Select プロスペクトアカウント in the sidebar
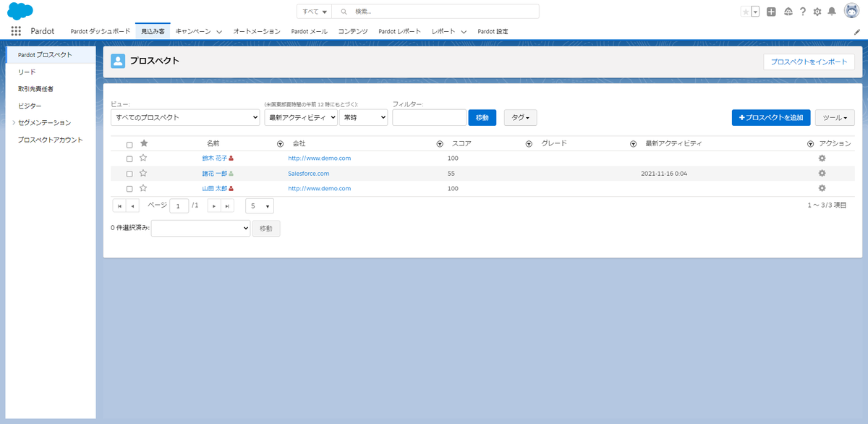 coord(51,140)
